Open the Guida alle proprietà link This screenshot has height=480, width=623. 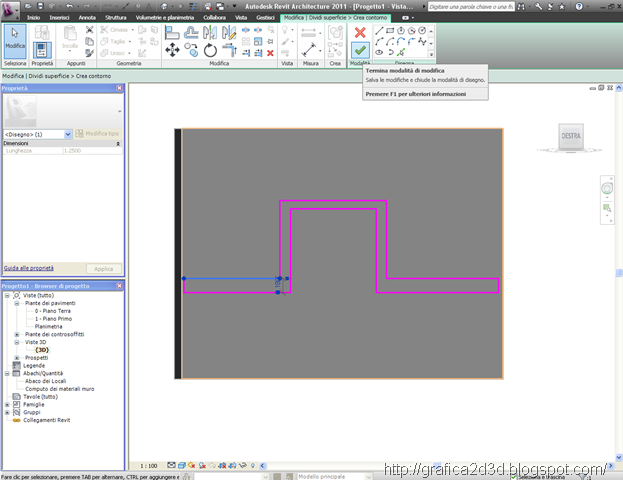pyautogui.click(x=28, y=269)
